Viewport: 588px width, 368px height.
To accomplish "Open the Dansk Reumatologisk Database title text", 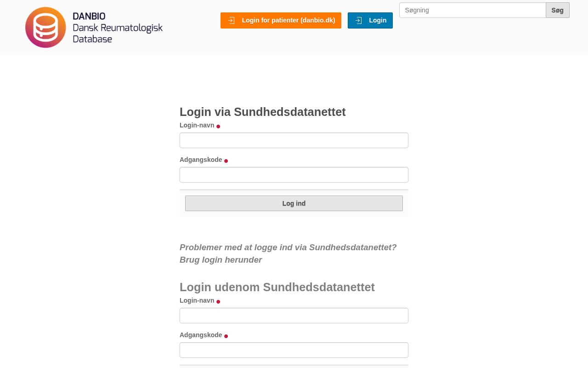I will pyautogui.click(x=118, y=28).
